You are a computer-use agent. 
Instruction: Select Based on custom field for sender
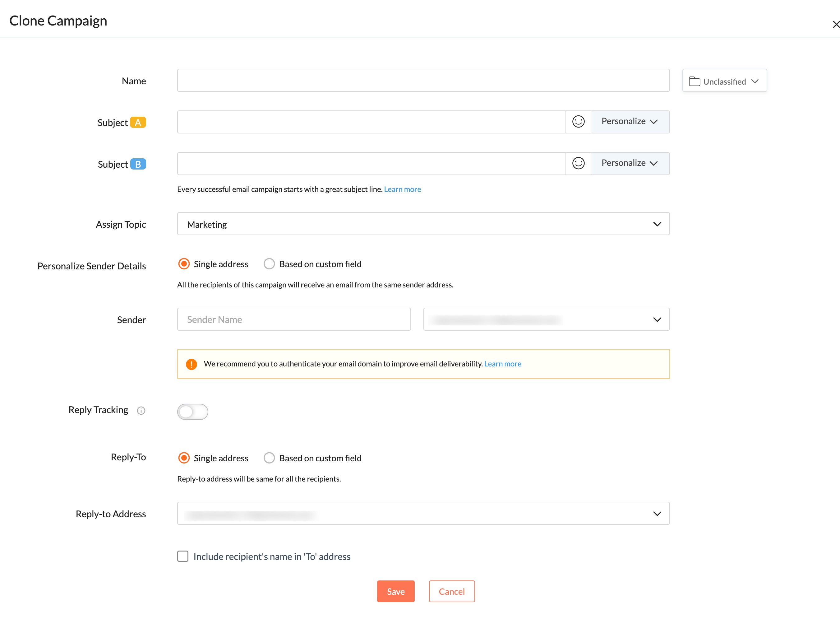[269, 264]
